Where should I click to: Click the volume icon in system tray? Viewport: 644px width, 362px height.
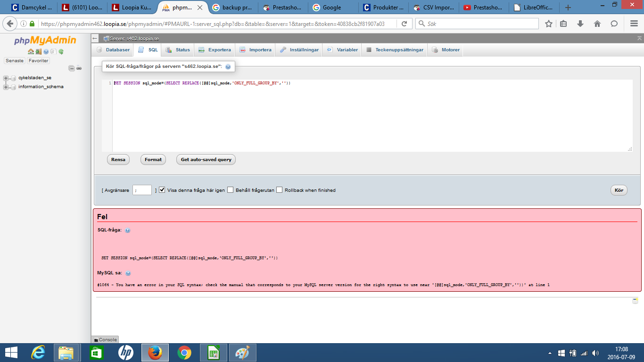595,353
